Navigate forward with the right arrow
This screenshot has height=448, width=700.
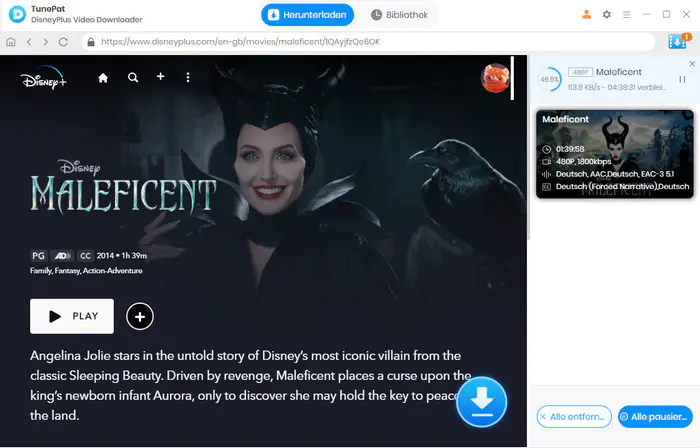[46, 42]
